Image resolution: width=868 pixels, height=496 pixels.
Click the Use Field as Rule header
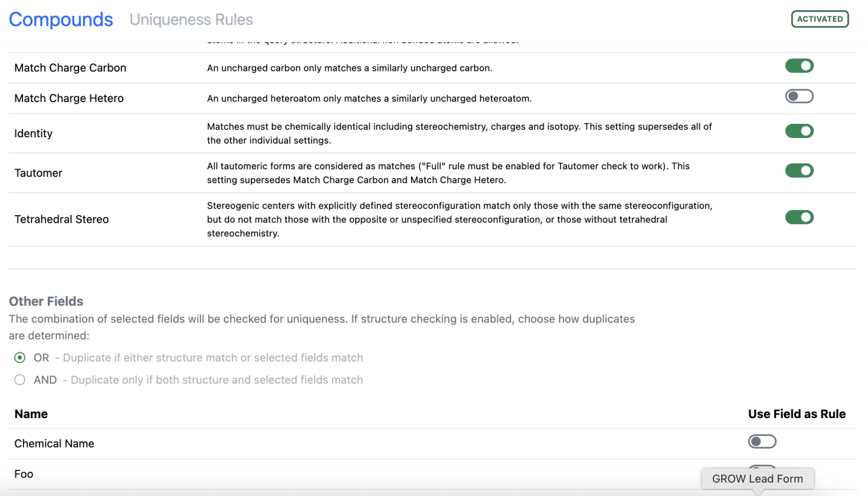(x=797, y=414)
